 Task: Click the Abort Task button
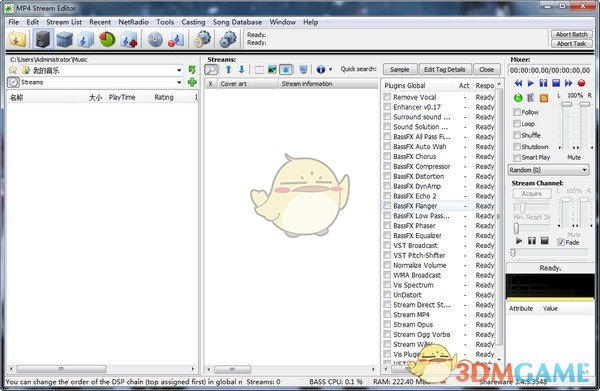571,44
